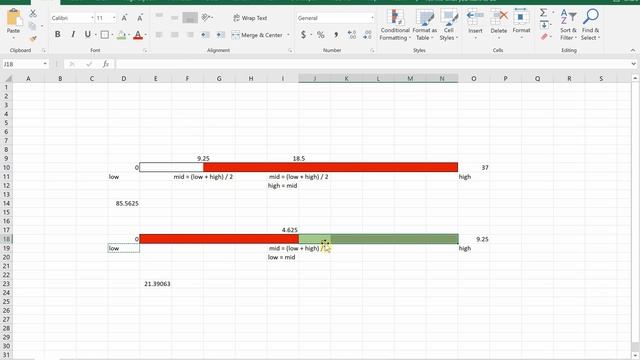Screen dimensions: 640x360
Task: Select row 14 header
Action: pos(6,203)
